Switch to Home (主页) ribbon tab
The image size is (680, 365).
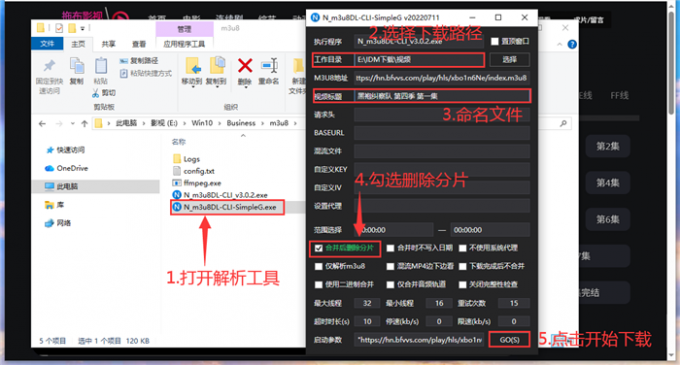coord(78,44)
